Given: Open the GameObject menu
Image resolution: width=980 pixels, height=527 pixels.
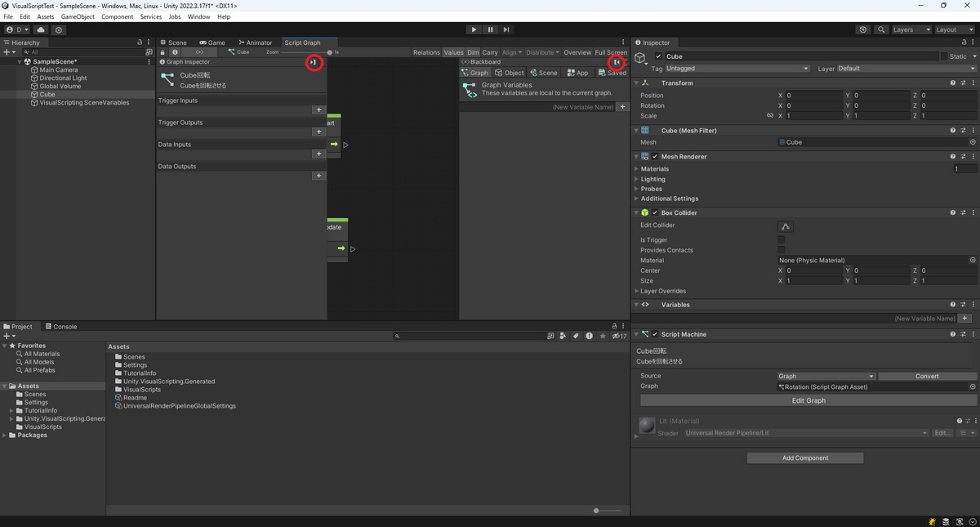Looking at the screenshot, I should click(x=78, y=16).
